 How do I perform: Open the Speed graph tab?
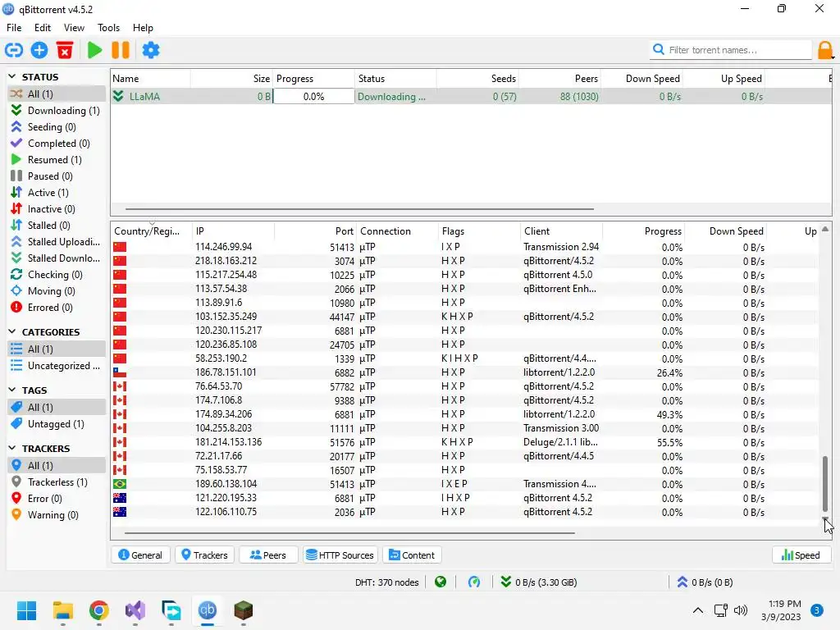click(x=801, y=555)
